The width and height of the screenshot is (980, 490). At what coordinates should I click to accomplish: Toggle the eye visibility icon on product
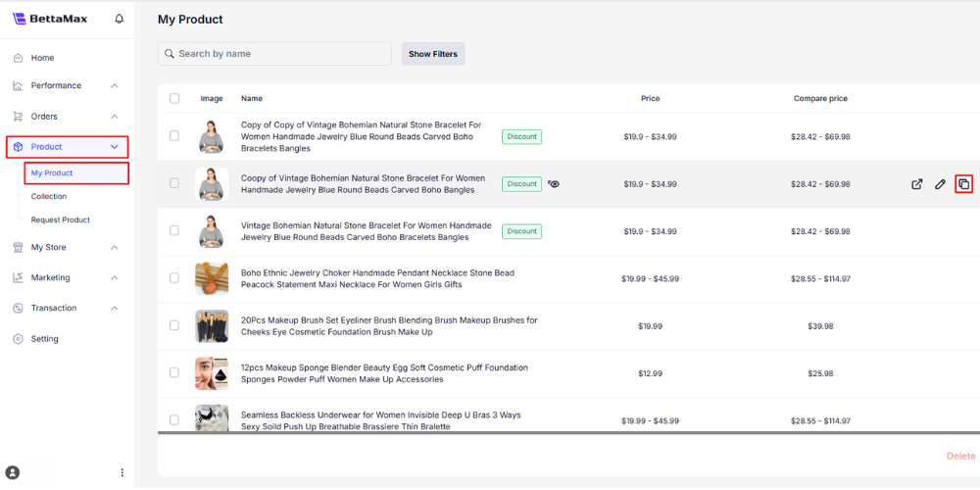point(554,183)
